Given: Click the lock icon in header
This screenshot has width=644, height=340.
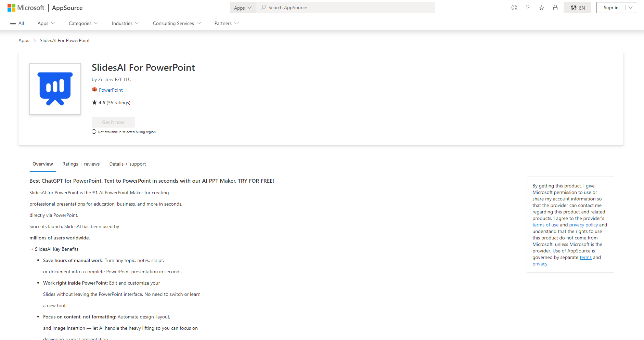Looking at the screenshot, I should [555, 8].
